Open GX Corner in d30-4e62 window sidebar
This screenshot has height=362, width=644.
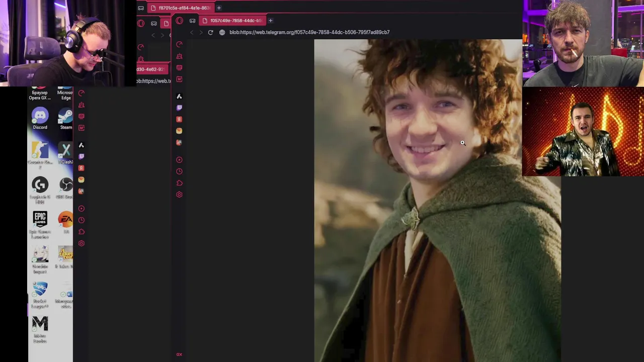(x=82, y=116)
